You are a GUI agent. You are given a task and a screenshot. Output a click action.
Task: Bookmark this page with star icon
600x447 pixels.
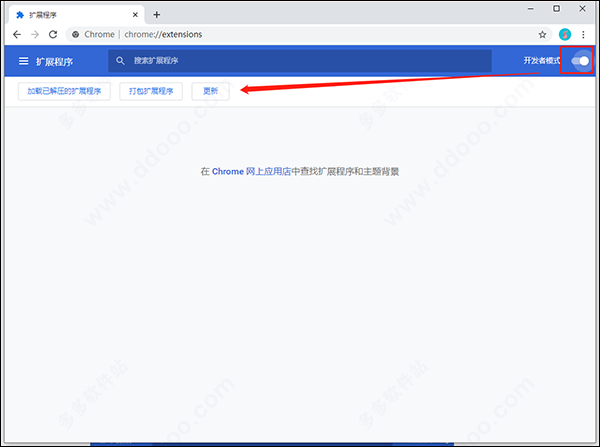point(542,35)
